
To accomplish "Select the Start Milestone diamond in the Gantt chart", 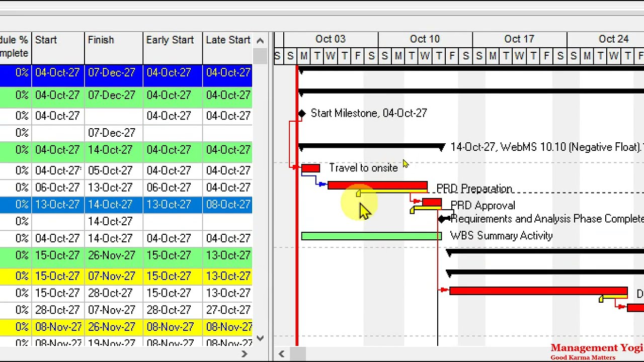I will (x=301, y=114).
